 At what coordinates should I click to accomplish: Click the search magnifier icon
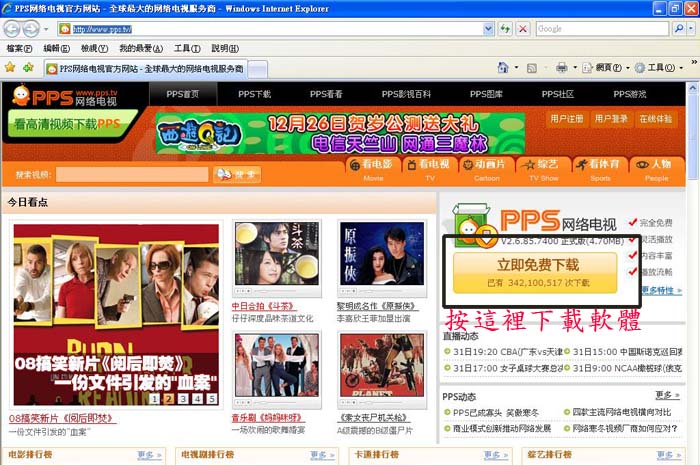[x=679, y=29]
